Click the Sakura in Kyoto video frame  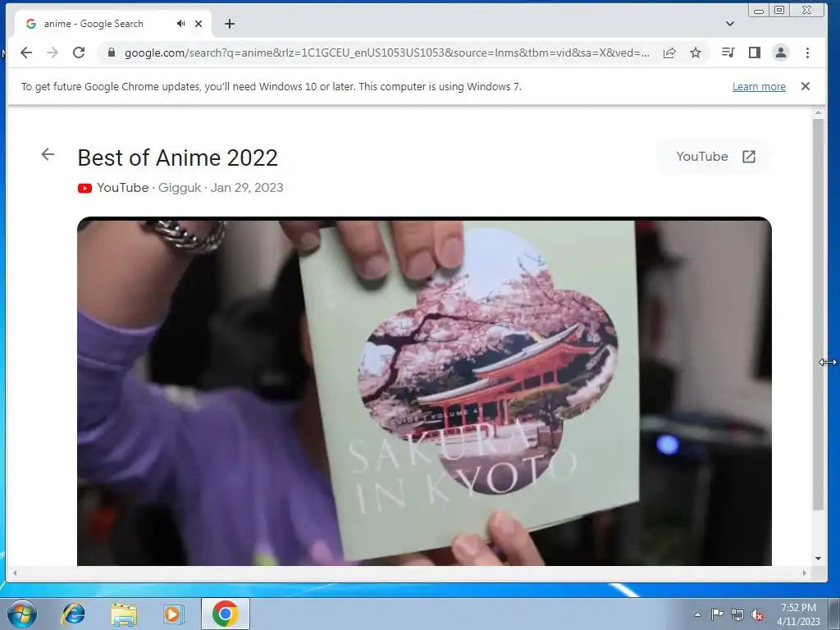[424, 391]
